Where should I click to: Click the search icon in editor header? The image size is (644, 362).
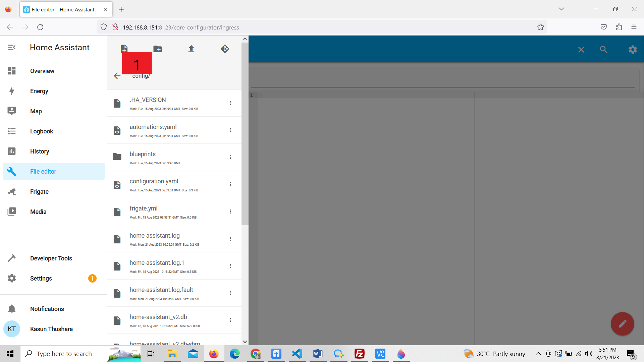(604, 50)
